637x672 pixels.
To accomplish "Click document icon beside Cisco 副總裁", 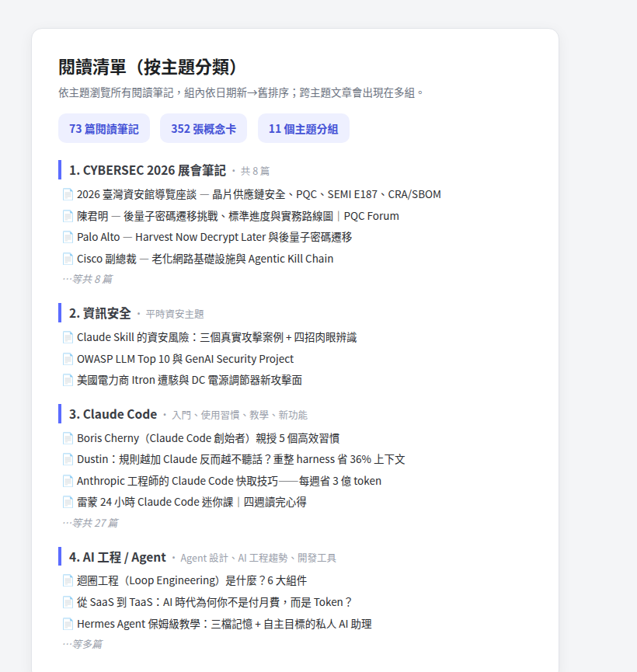I will pyautogui.click(x=68, y=259).
